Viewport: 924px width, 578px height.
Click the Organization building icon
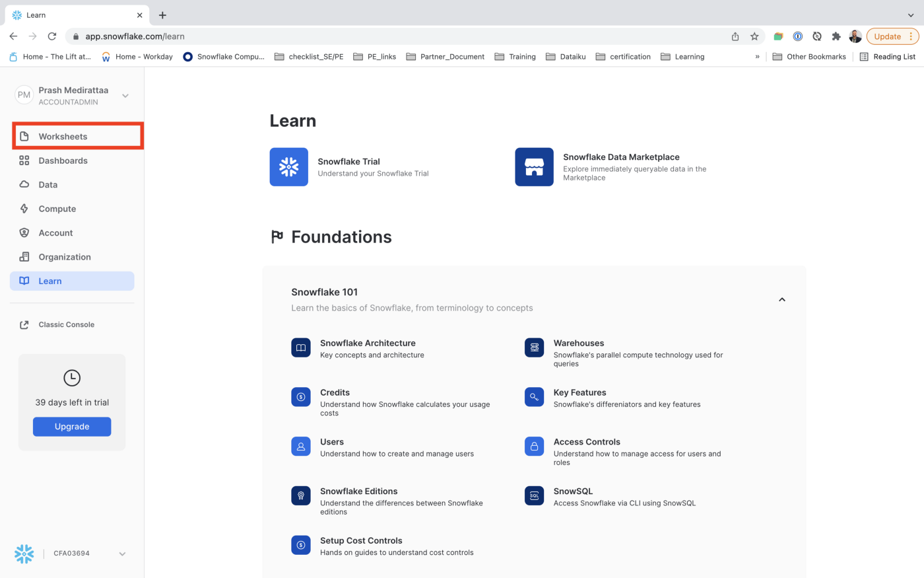pos(24,257)
